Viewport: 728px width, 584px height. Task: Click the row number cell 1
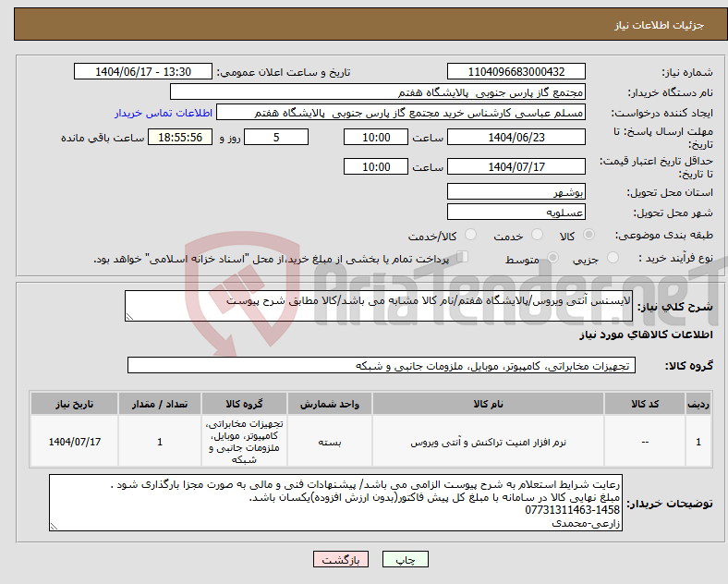pyautogui.click(x=698, y=442)
